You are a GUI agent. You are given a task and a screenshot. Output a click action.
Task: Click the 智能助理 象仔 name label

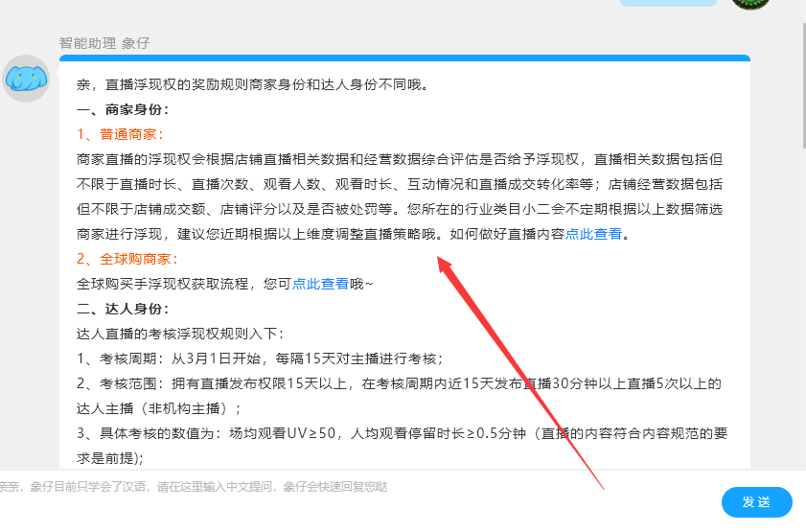(104, 44)
